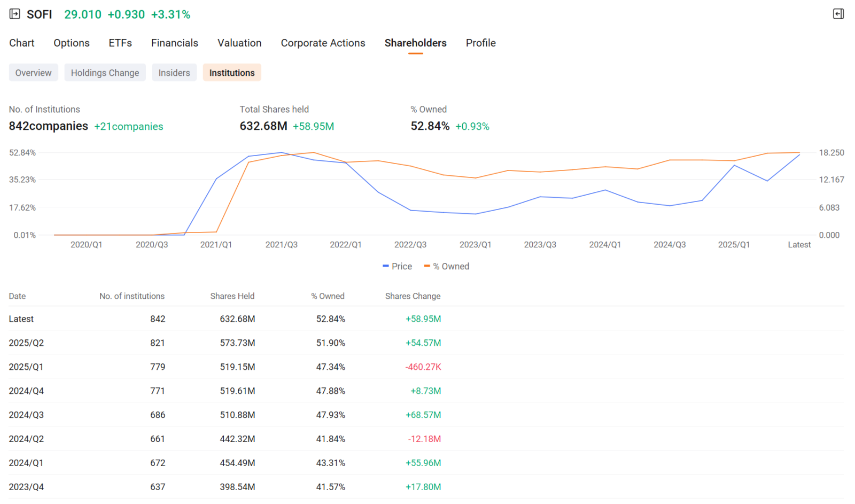Click the 632.68M total shares summary figure
Image resolution: width=855 pixels, height=504 pixels.
pyautogui.click(x=263, y=126)
